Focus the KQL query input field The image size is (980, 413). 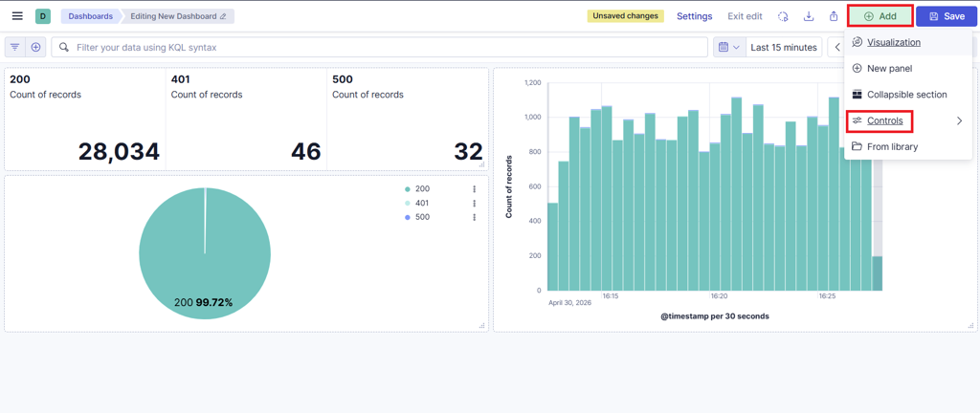click(x=380, y=47)
